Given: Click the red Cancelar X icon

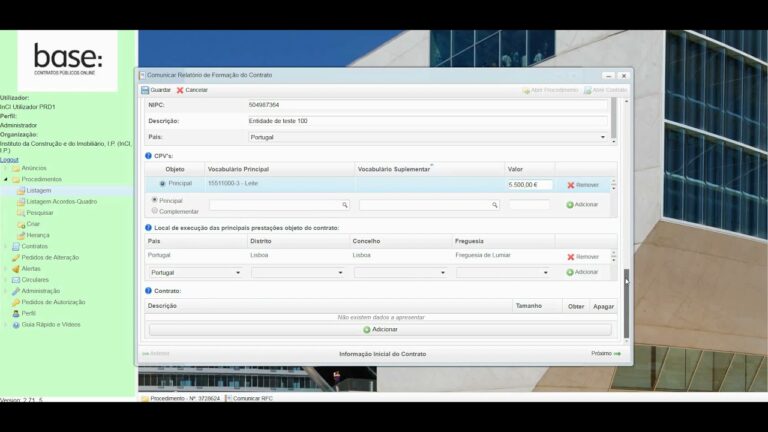Looking at the screenshot, I should pyautogui.click(x=180, y=90).
